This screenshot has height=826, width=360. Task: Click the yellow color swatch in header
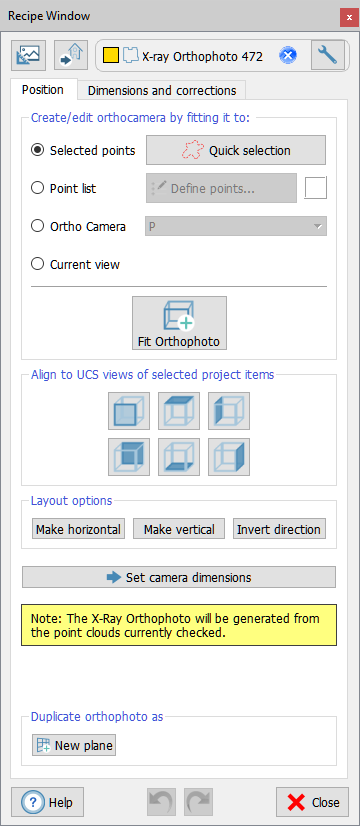click(111, 55)
